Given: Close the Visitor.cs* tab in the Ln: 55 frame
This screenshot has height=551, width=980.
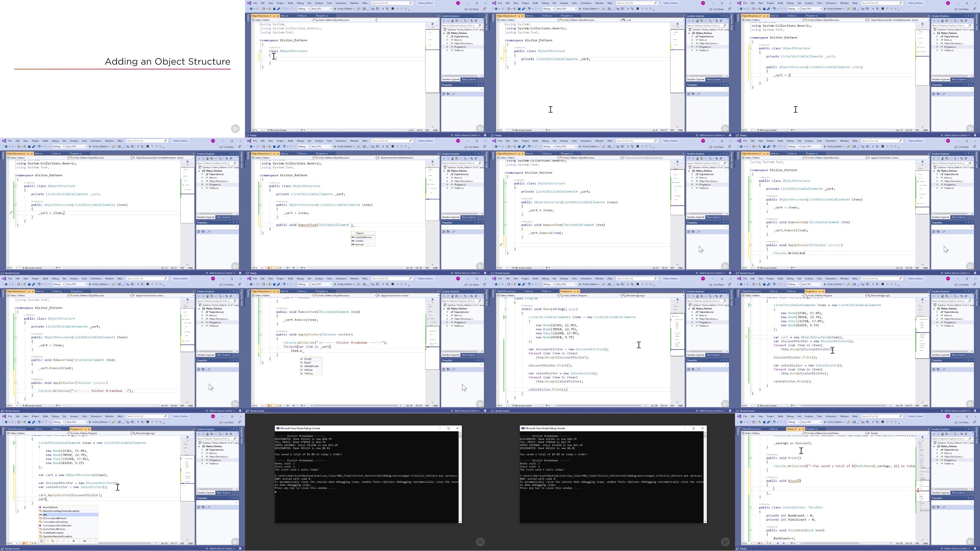Looking at the screenshot, I should tap(803, 429).
